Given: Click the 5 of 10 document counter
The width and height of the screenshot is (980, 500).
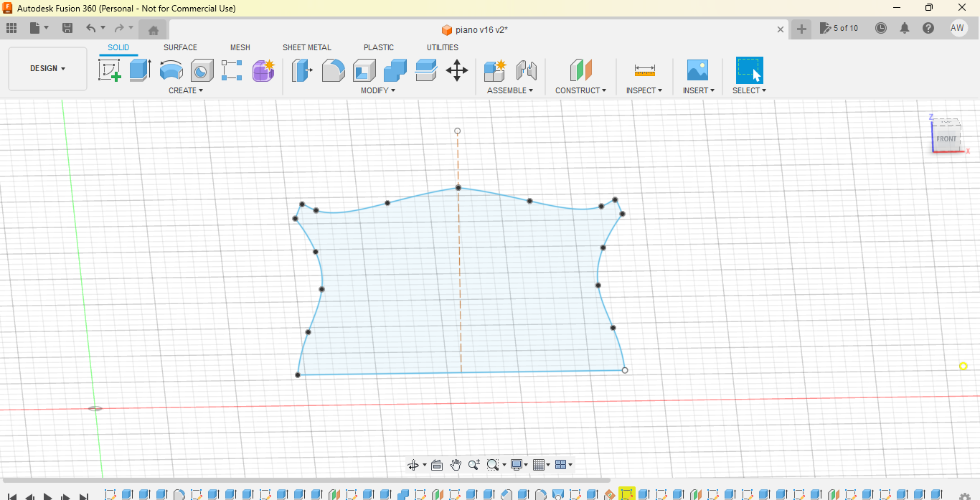Looking at the screenshot, I should point(839,28).
